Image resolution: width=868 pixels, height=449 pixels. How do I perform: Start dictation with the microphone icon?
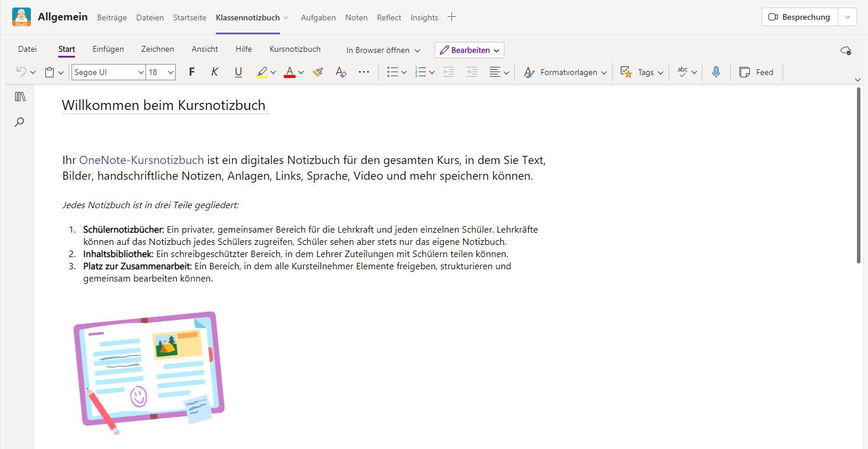(716, 72)
